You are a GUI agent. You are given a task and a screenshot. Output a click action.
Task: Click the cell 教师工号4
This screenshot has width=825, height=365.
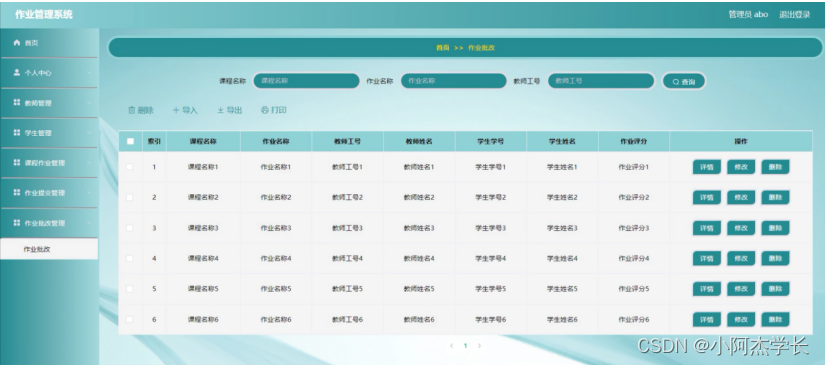tap(347, 258)
